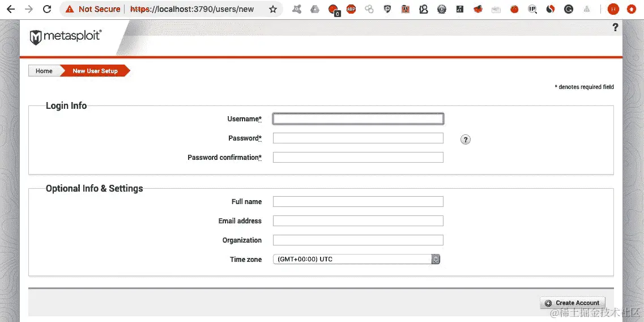Click into the Full name field
Screen dimensions: 644x322
tap(358, 201)
